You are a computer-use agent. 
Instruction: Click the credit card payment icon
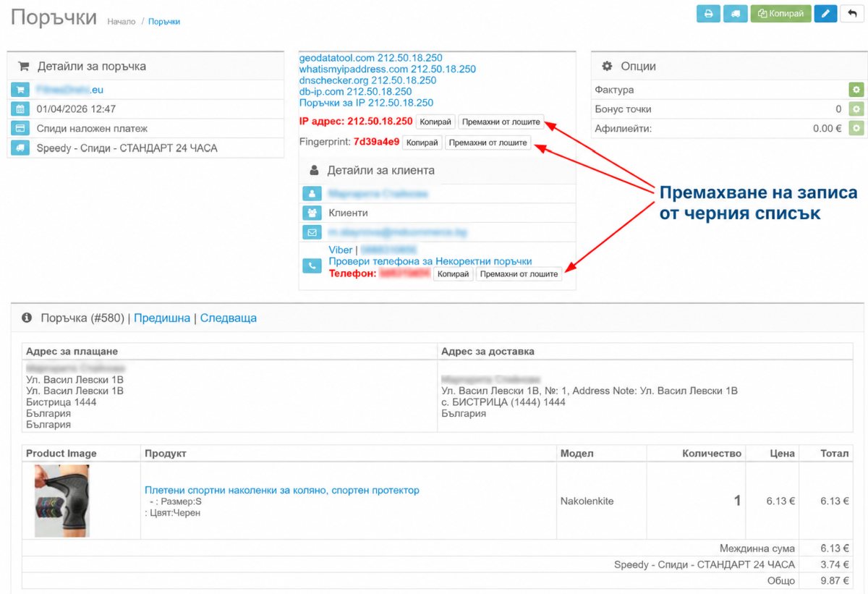(x=20, y=129)
